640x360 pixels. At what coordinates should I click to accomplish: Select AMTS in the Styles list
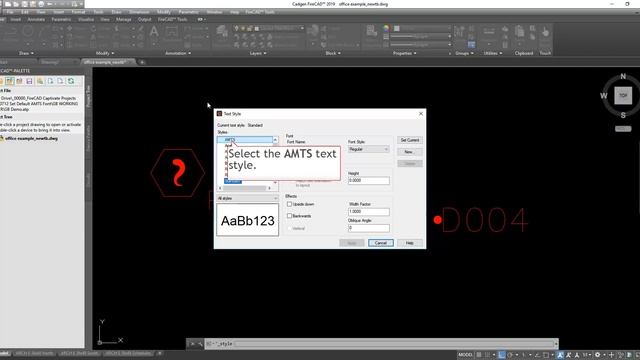pos(245,140)
